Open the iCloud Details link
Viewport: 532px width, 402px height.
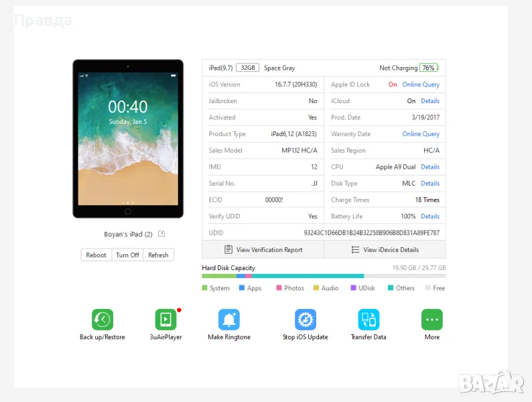430,101
